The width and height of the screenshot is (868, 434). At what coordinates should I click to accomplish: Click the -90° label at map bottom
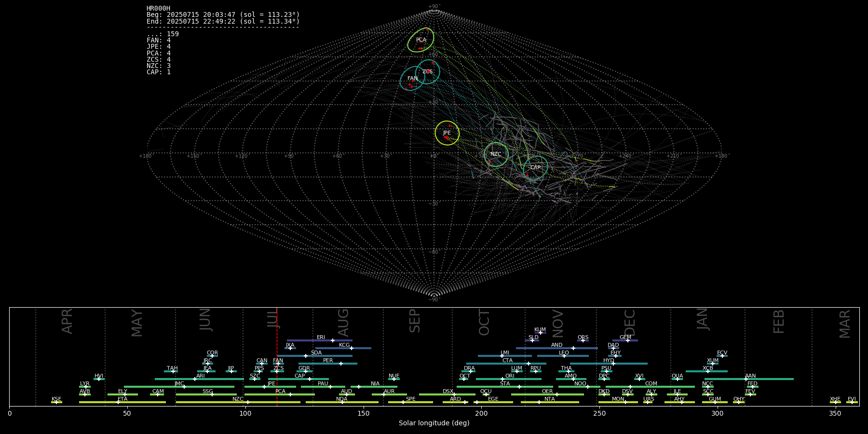pyautogui.click(x=434, y=300)
